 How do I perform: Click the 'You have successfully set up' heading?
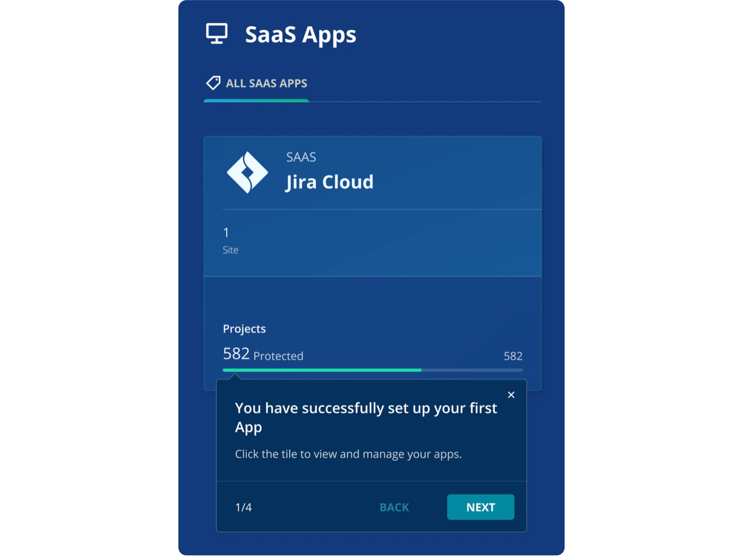366,417
